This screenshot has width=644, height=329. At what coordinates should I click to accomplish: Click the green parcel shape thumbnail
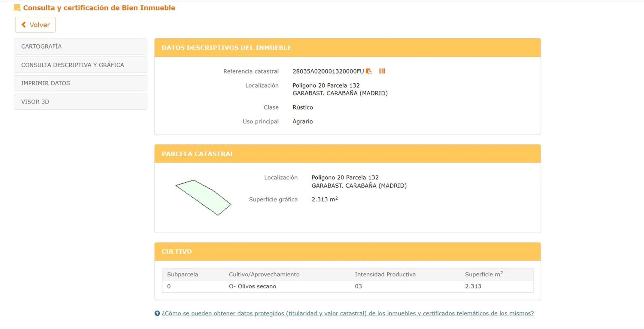click(x=204, y=197)
